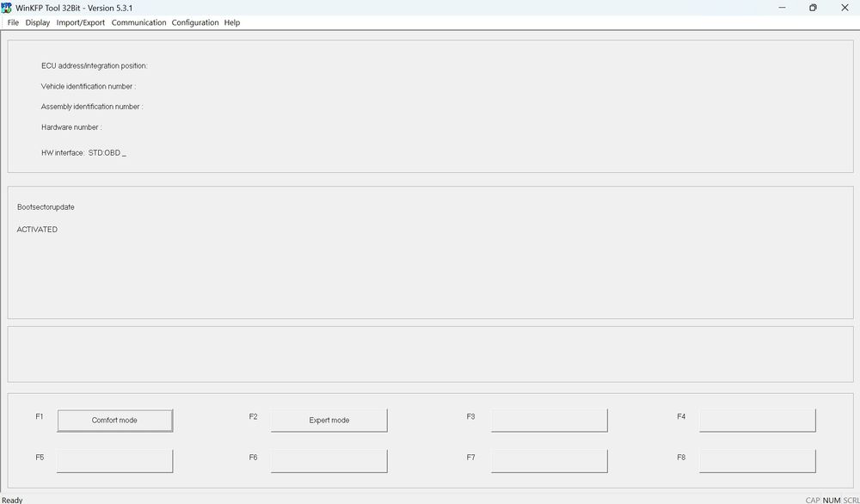Click the Comfort mode button

pyautogui.click(x=114, y=420)
